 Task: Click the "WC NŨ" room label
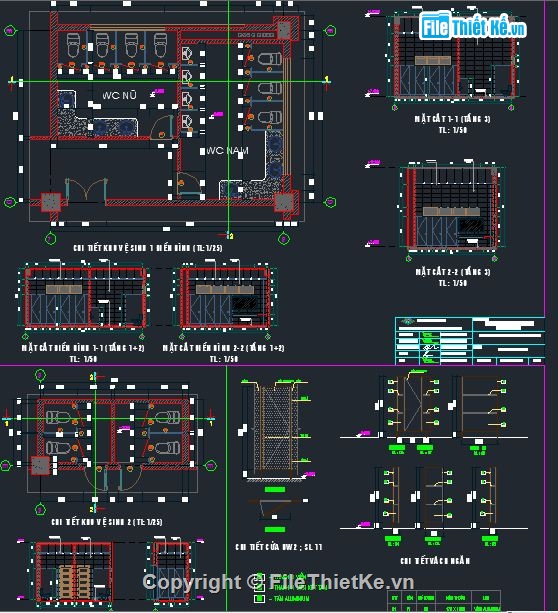pos(119,95)
